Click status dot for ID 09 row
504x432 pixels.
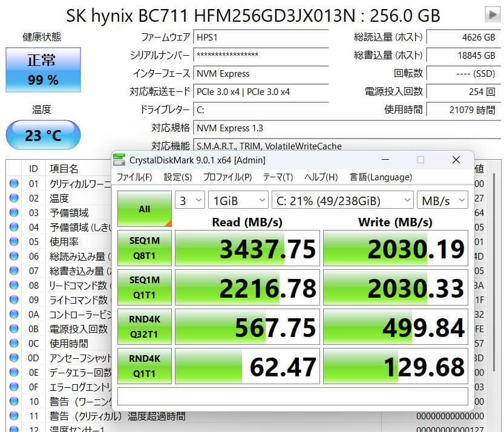point(14,299)
